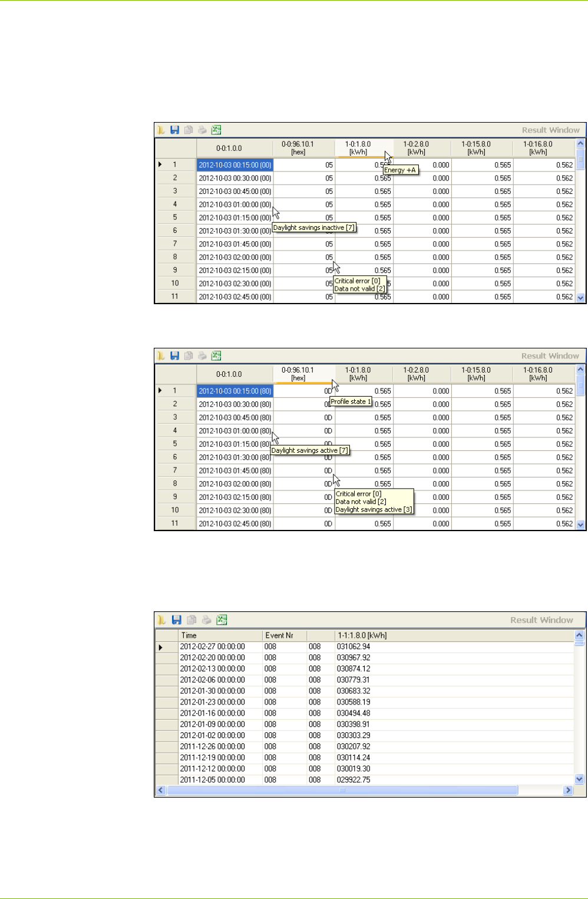Click the open folder icon in the Event Nr window

[162, 620]
